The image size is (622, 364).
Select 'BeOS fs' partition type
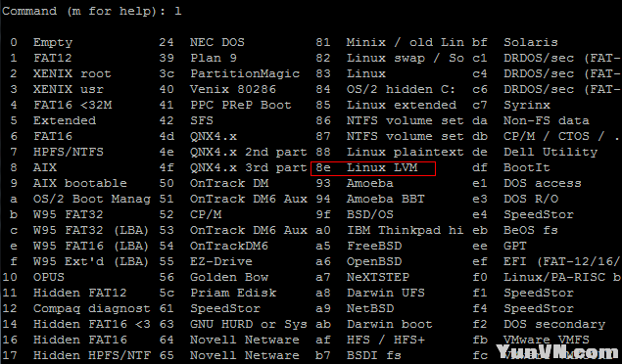(530, 230)
